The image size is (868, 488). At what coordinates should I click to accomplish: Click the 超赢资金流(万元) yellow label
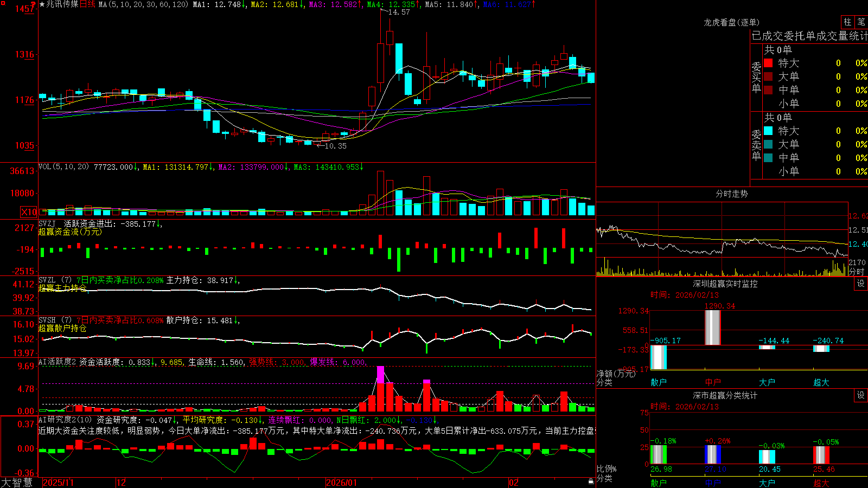(x=70, y=232)
